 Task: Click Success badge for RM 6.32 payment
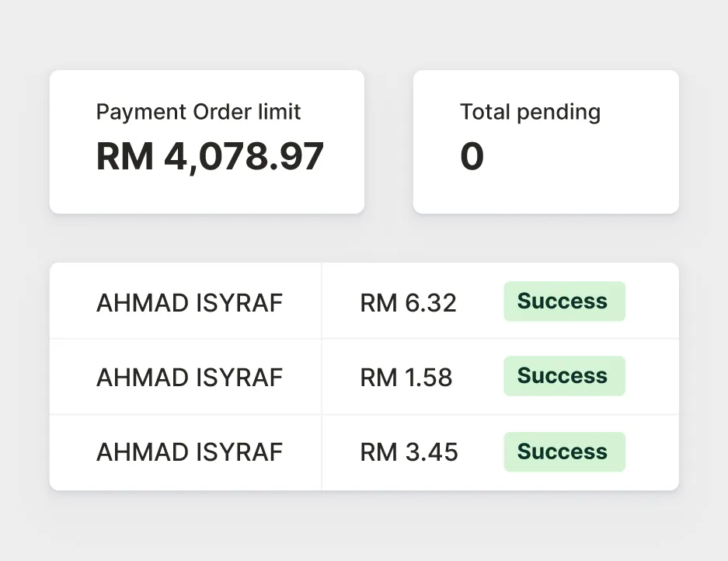[x=564, y=301]
